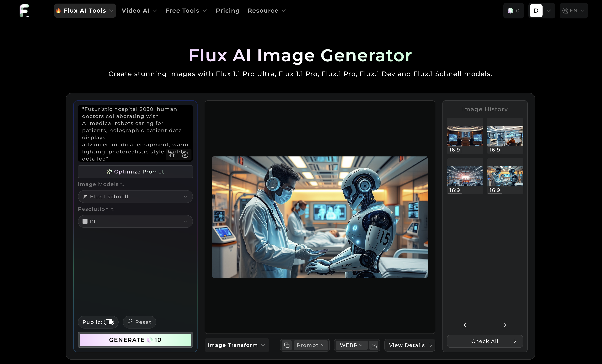Image resolution: width=602 pixels, height=364 pixels.
Task: Open the Flux.1 schnell model dropdown
Action: pos(135,197)
